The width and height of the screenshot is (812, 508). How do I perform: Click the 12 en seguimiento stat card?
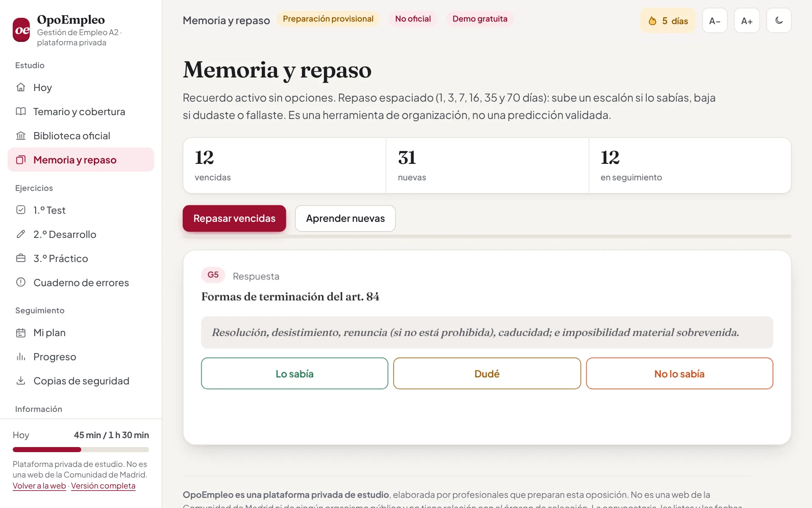[x=690, y=166]
